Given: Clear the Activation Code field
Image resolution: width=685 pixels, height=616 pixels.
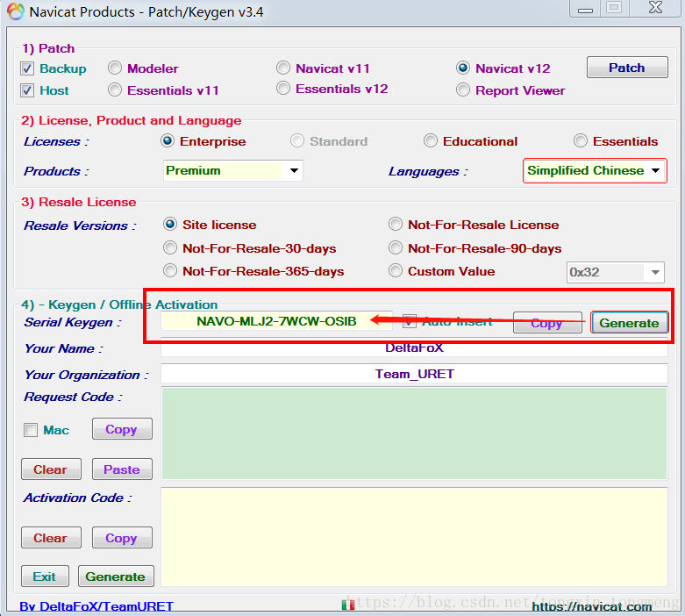Looking at the screenshot, I should (x=51, y=538).
